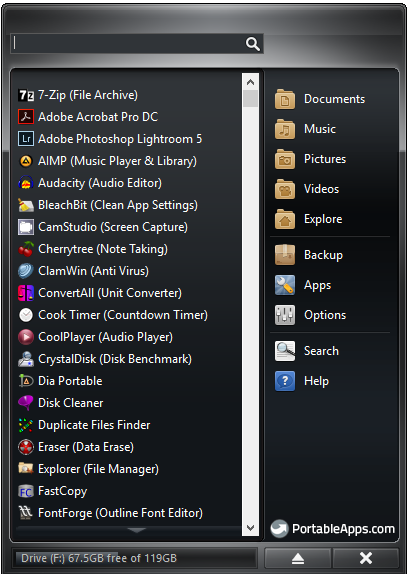Click the Apps wrench icon
407x574 pixels.
[285, 285]
